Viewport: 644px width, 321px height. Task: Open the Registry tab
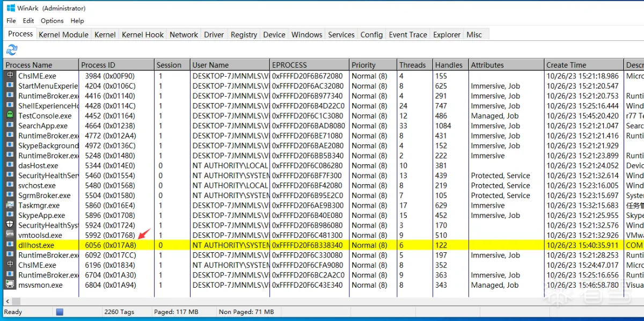pos(244,34)
